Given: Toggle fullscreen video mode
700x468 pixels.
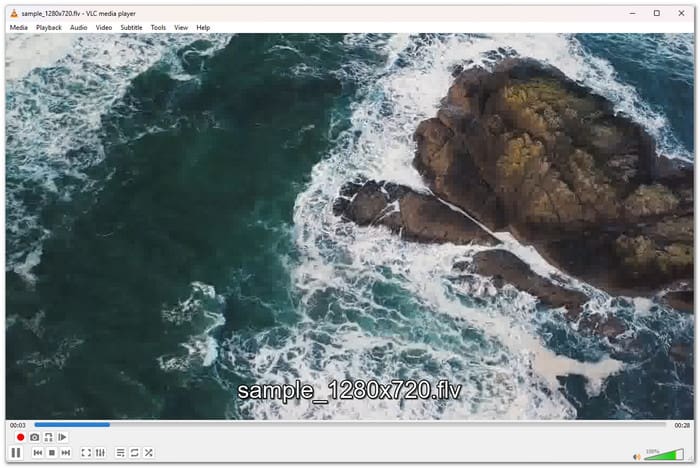Looking at the screenshot, I should [86, 453].
